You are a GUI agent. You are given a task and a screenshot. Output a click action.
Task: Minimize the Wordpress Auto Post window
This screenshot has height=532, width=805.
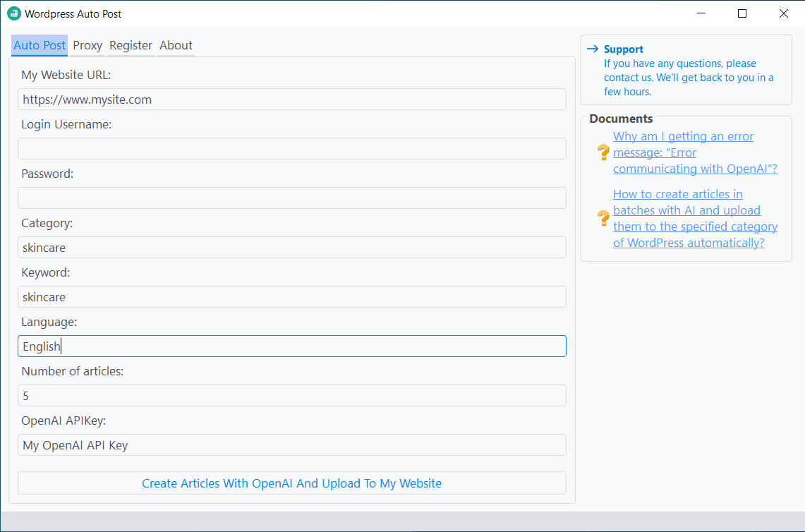tap(701, 14)
